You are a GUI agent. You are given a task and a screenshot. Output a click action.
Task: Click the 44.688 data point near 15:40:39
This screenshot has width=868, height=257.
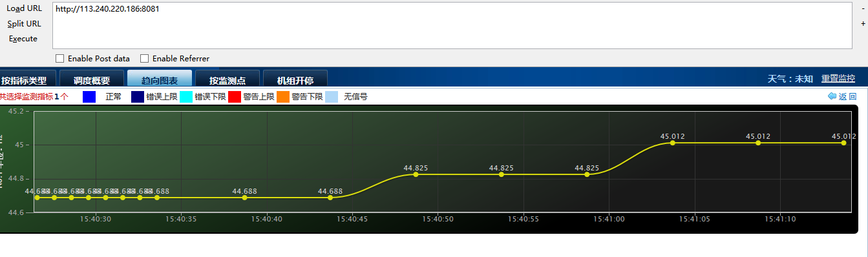coord(244,198)
